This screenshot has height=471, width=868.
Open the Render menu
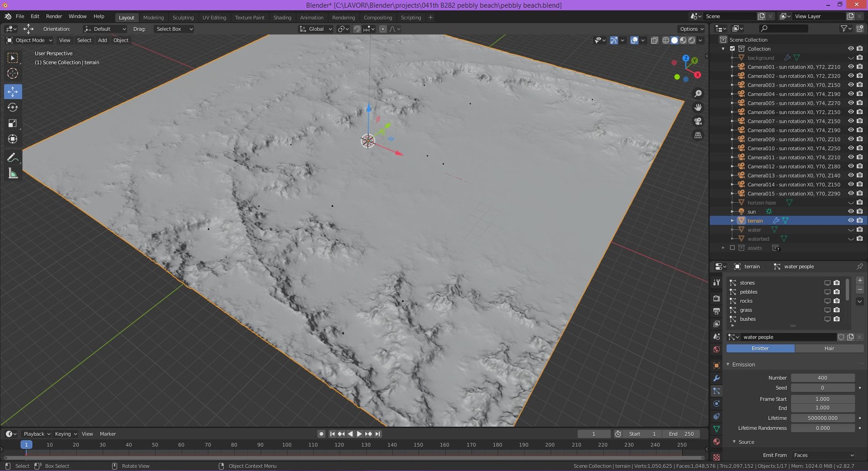coord(54,16)
